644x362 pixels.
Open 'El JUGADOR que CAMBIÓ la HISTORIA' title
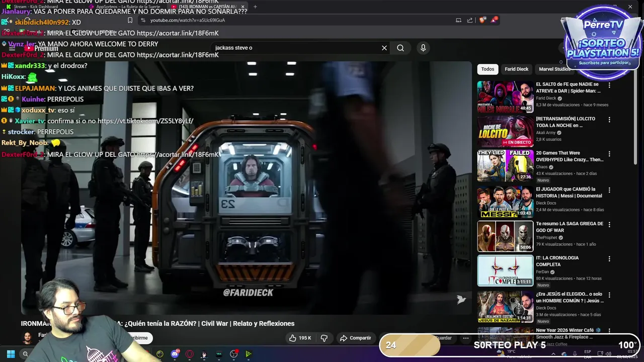pyautogui.click(x=569, y=193)
